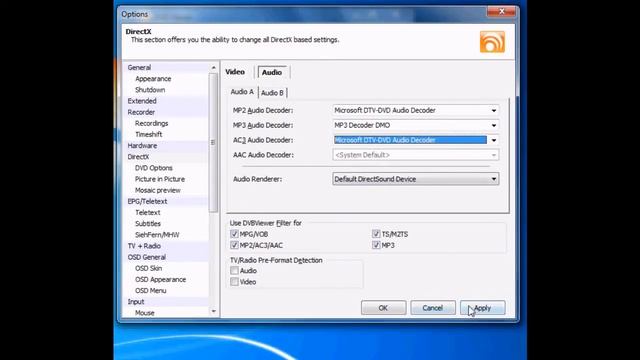
Task: Enable Video pre-format detection checkbox
Action: coord(234,282)
